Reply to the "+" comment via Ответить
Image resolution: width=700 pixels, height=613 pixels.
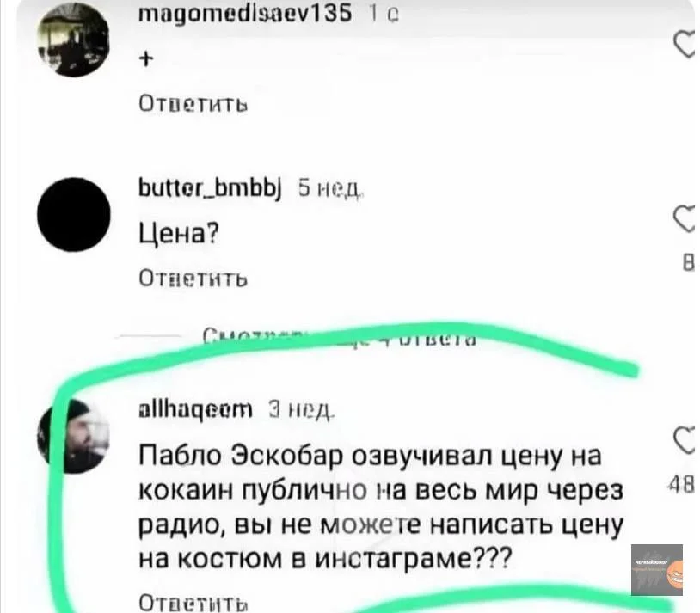click(x=193, y=104)
